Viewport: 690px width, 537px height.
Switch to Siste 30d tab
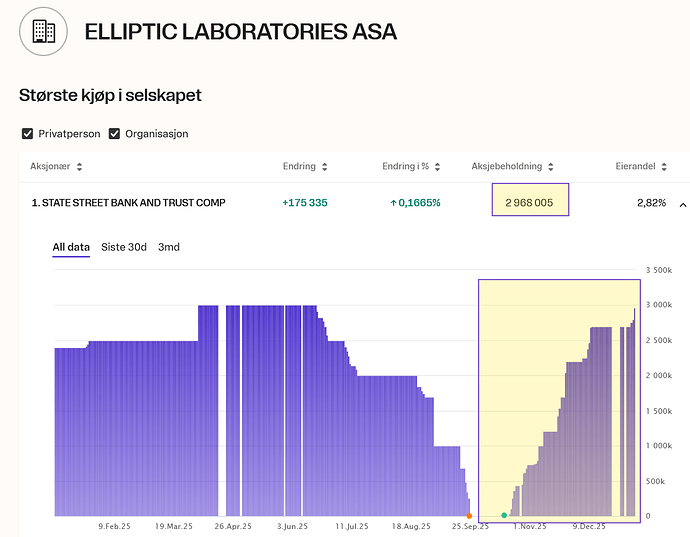click(123, 247)
